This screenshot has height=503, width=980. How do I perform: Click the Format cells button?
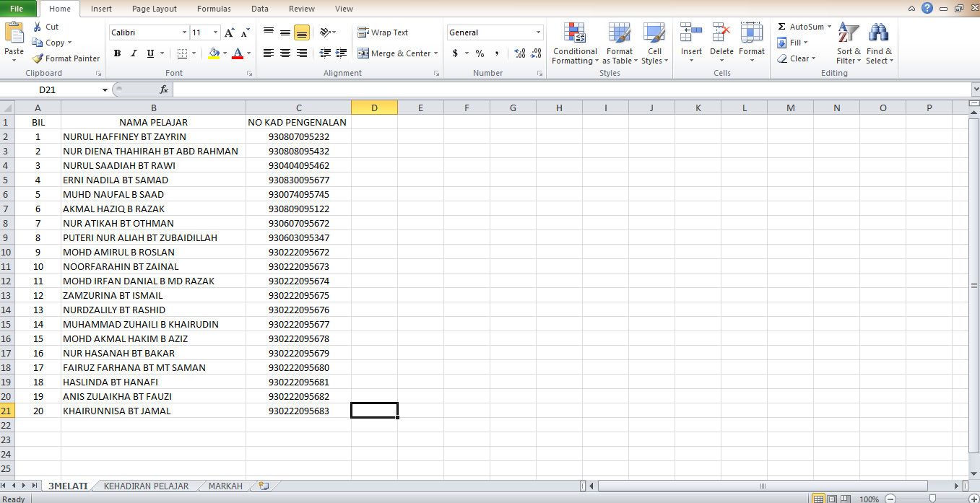pyautogui.click(x=752, y=43)
